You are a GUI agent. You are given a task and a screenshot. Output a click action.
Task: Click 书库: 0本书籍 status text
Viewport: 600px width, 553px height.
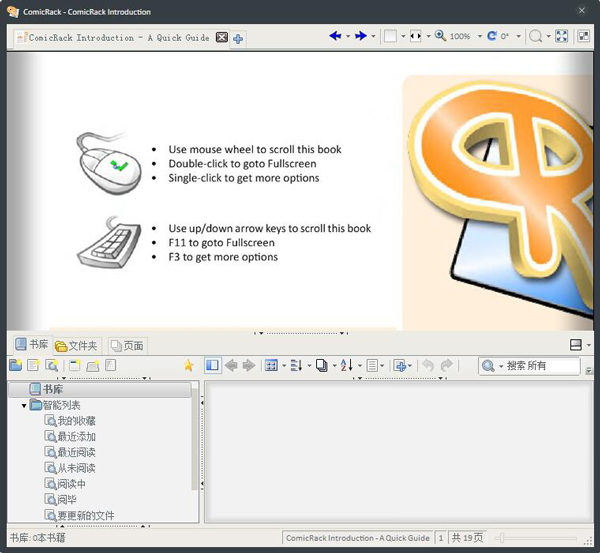[x=37, y=538]
